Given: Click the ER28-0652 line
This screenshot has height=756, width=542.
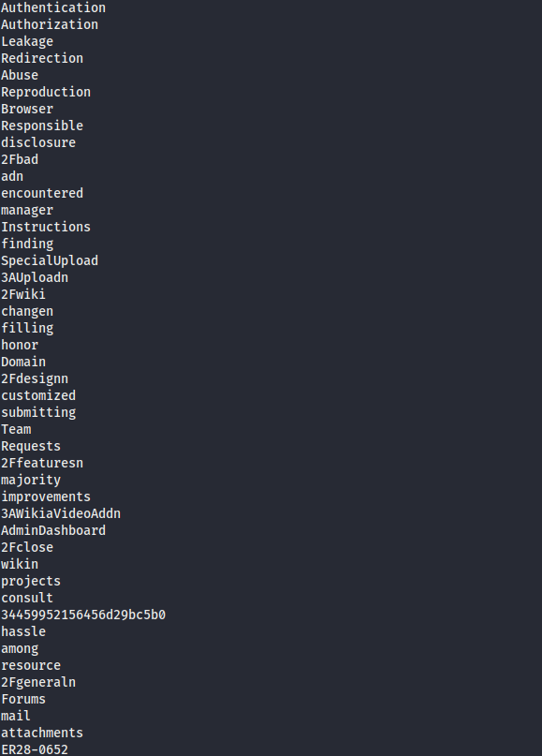Looking at the screenshot, I should pos(35,749).
